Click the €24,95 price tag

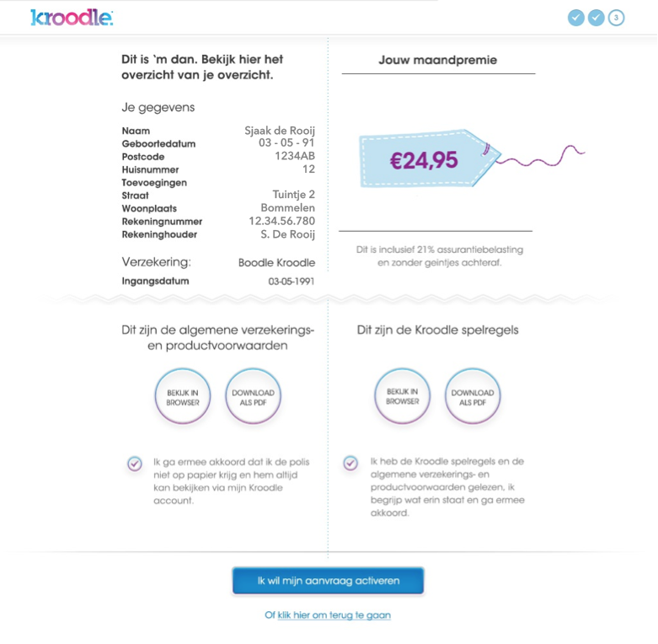coord(425,159)
